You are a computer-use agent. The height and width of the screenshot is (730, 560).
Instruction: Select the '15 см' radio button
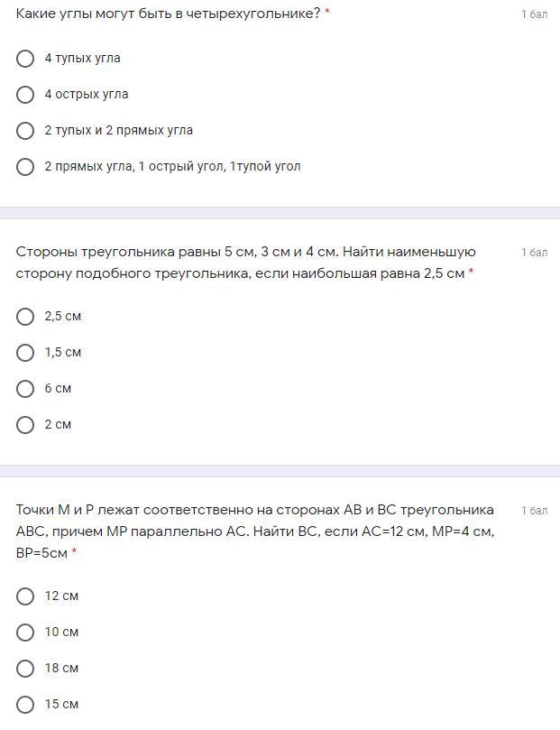click(25, 705)
